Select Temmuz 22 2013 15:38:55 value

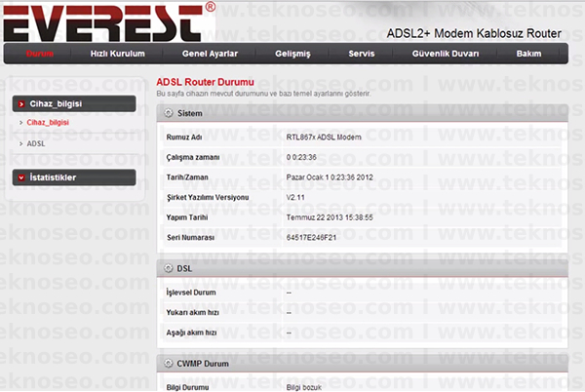[330, 217]
